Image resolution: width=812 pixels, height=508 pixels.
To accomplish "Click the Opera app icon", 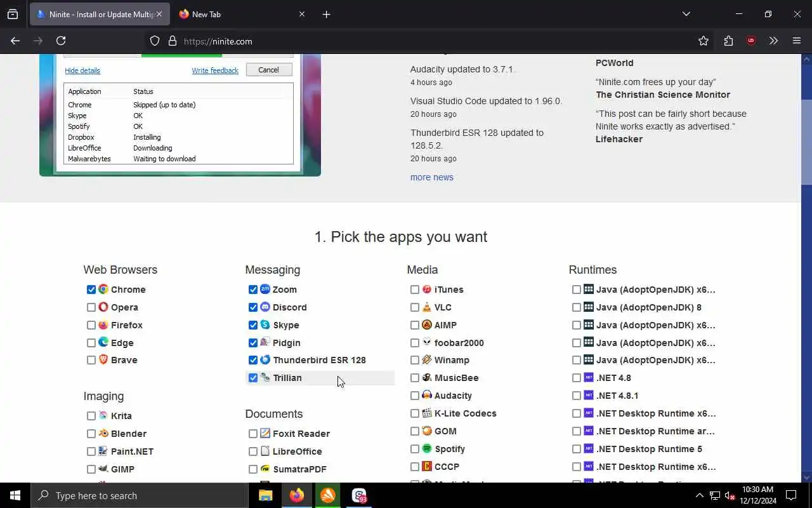I will (103, 307).
